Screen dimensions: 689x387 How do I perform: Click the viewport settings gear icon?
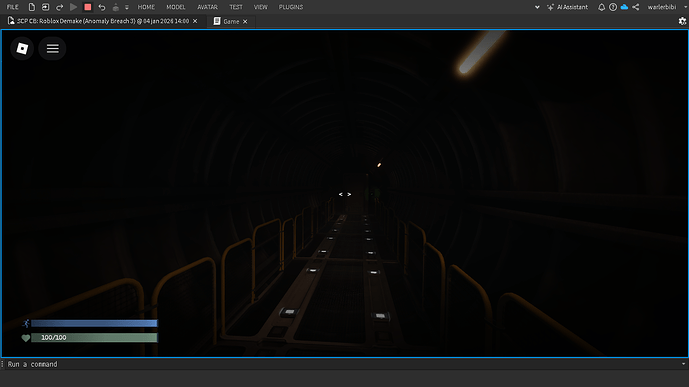click(682, 21)
